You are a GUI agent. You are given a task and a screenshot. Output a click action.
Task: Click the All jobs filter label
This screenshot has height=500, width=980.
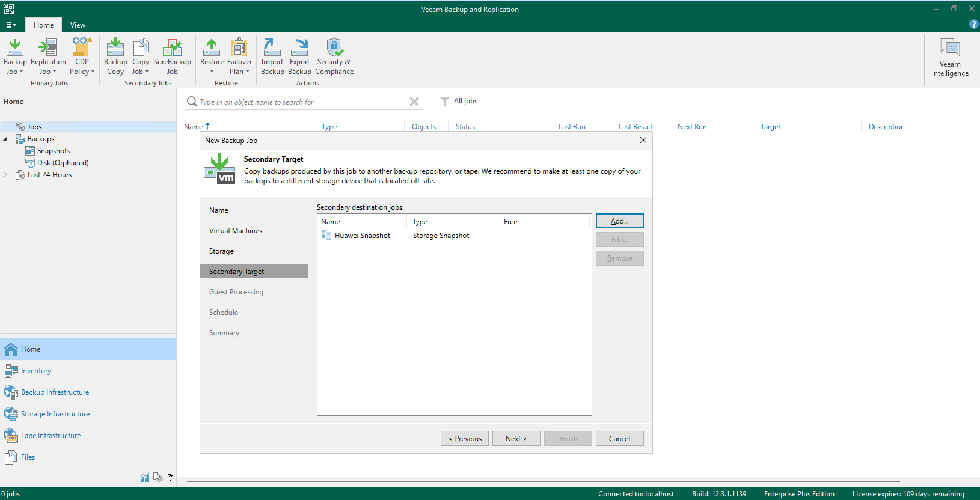coord(465,101)
